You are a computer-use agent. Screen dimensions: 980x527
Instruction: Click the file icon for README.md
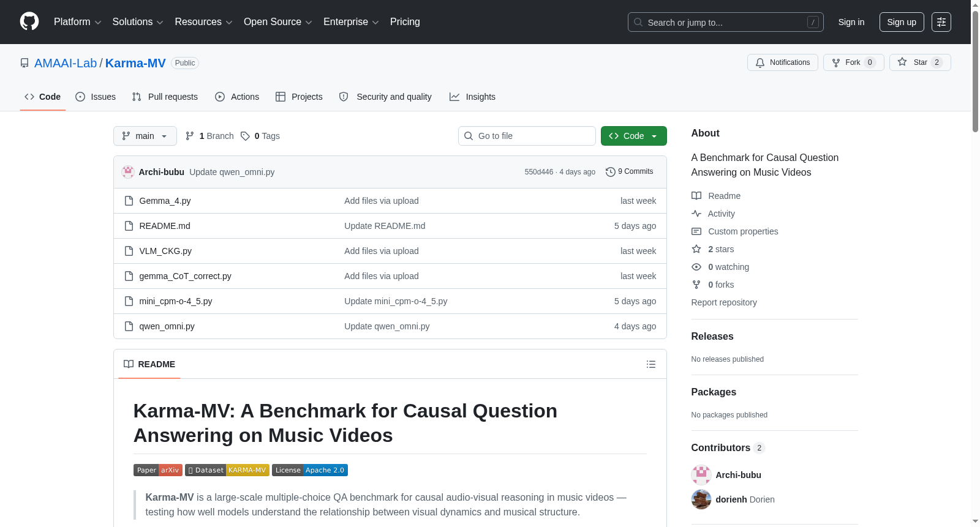click(x=129, y=226)
